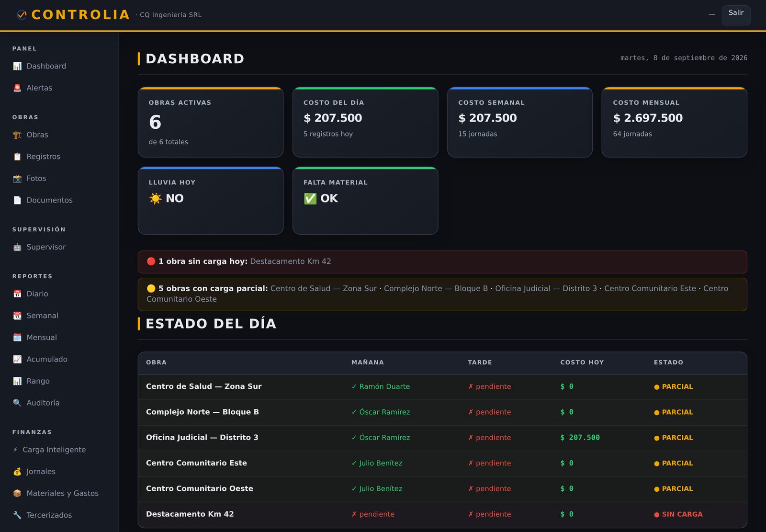Image resolution: width=766 pixels, height=532 pixels.
Task: Click pendiente in Destacamento Km 42 Mañana cell
Action: tap(373, 514)
